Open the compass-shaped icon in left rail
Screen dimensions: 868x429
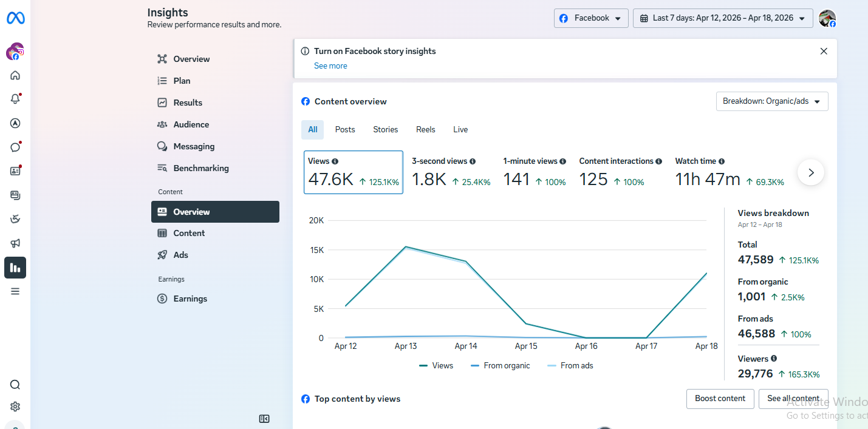click(15, 123)
